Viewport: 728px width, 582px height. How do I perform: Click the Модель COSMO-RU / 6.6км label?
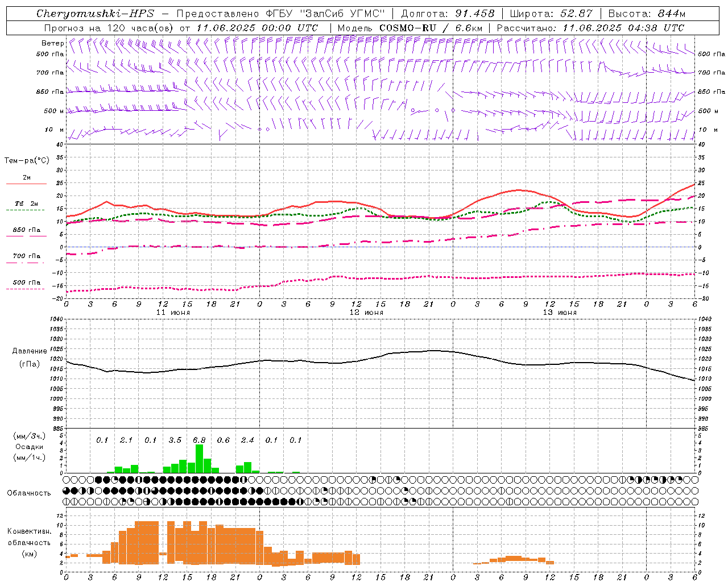[x=409, y=28]
